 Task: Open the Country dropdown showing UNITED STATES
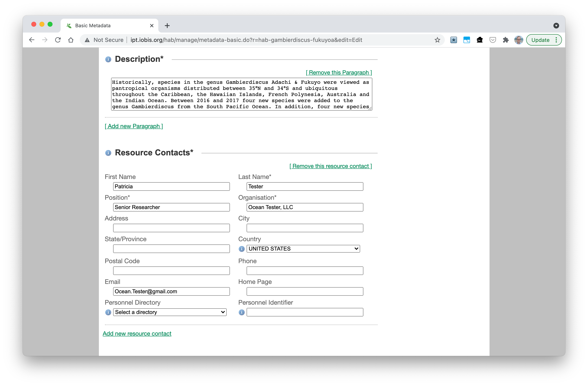303,249
